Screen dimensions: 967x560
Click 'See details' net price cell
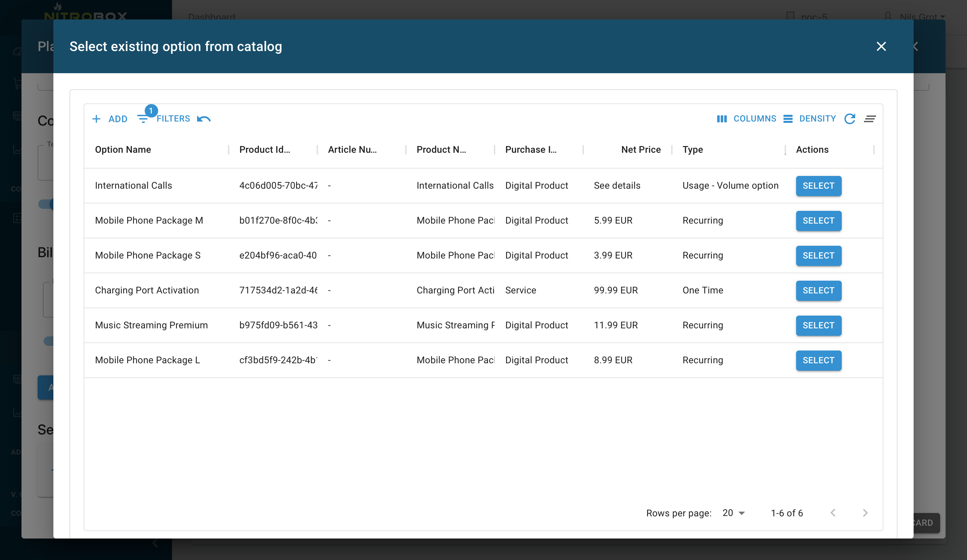(x=617, y=186)
